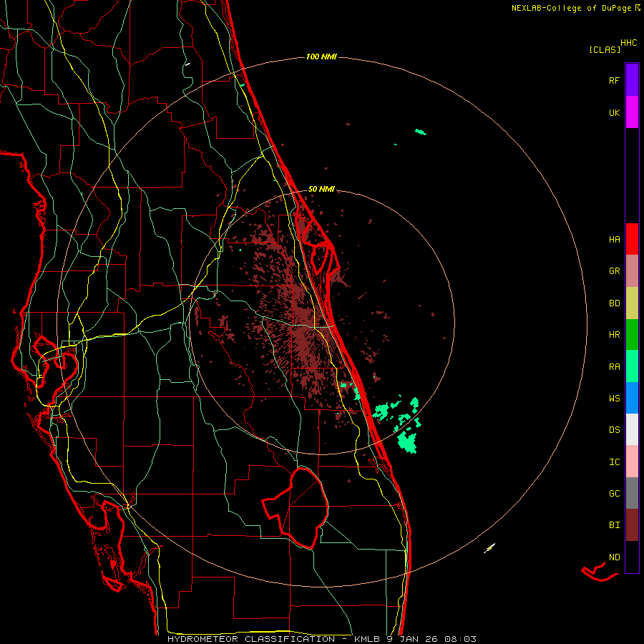
Task: Click the 'RA' legend label
Action: click(614, 367)
